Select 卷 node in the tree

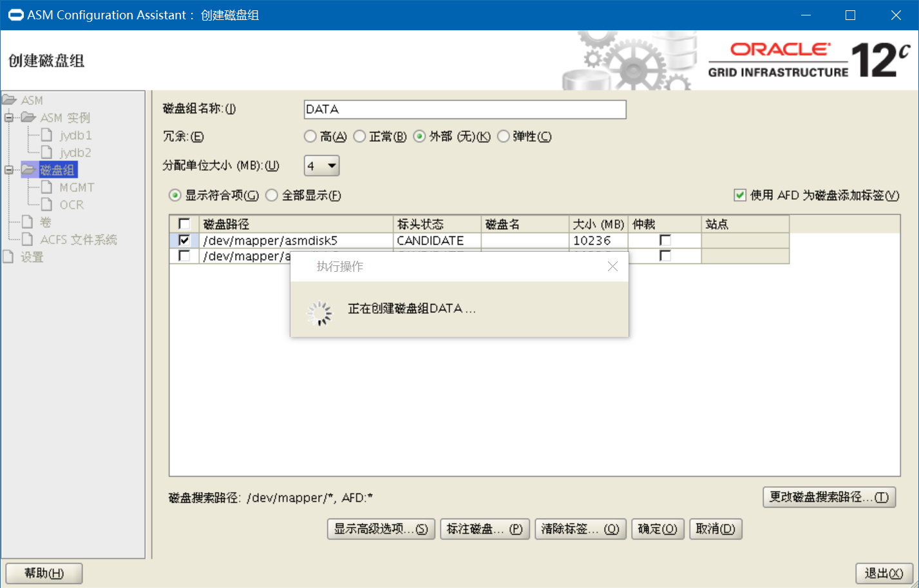pyautogui.click(x=45, y=222)
